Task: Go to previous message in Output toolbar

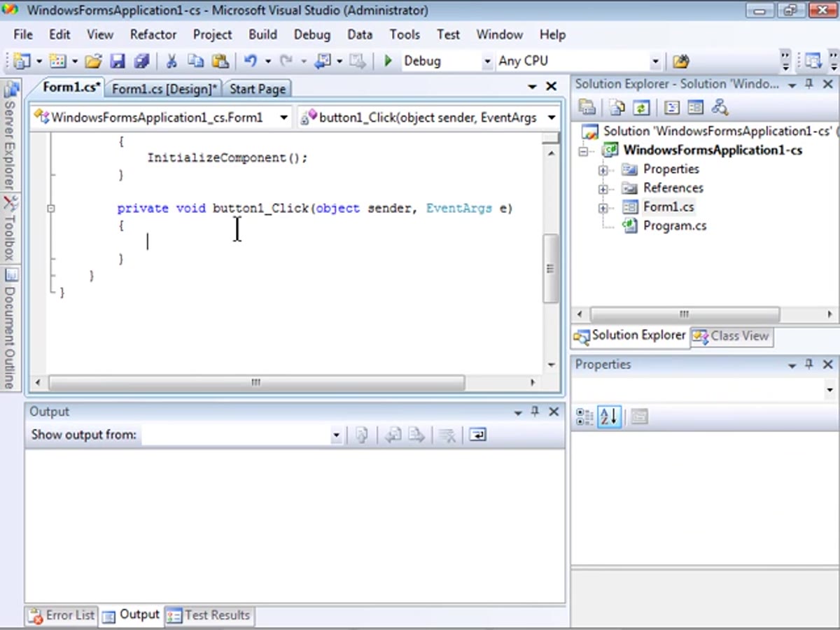Action: 393,435
